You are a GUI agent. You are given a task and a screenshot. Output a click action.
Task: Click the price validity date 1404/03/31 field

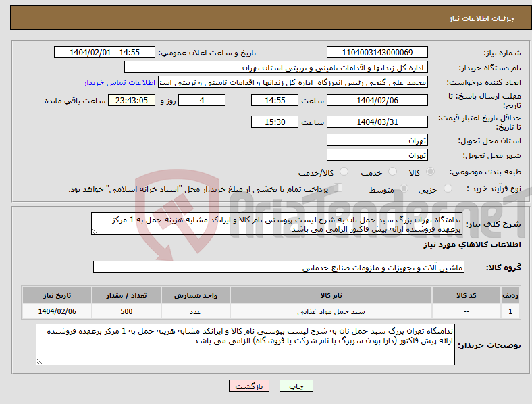coord(377,122)
